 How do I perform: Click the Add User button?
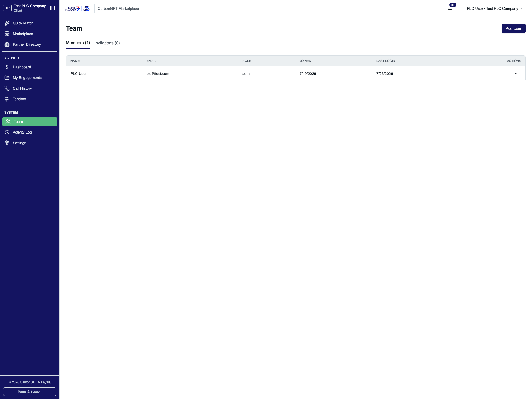tap(513, 28)
